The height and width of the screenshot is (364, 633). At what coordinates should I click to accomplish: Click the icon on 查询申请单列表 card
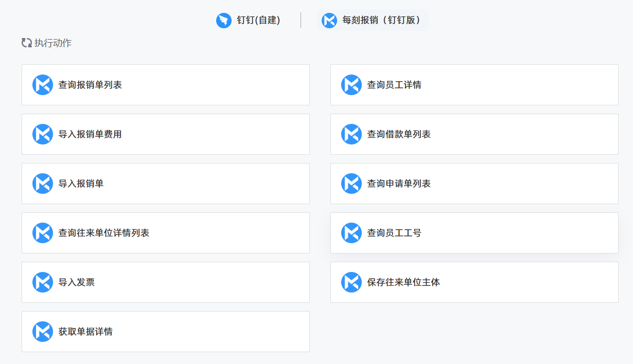351,184
